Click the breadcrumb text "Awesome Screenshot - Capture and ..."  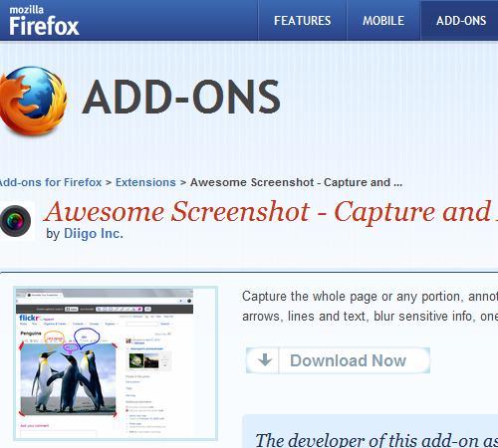tap(296, 182)
